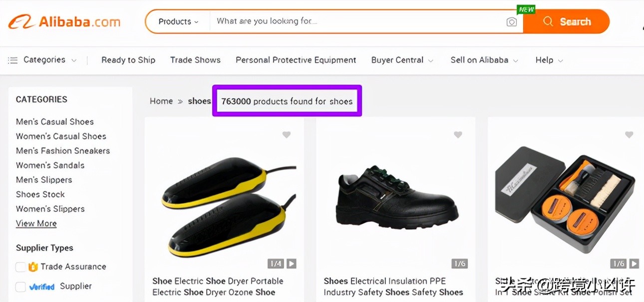Open the Categories hamburger menu icon
The image size is (644, 302).
coord(12,60)
